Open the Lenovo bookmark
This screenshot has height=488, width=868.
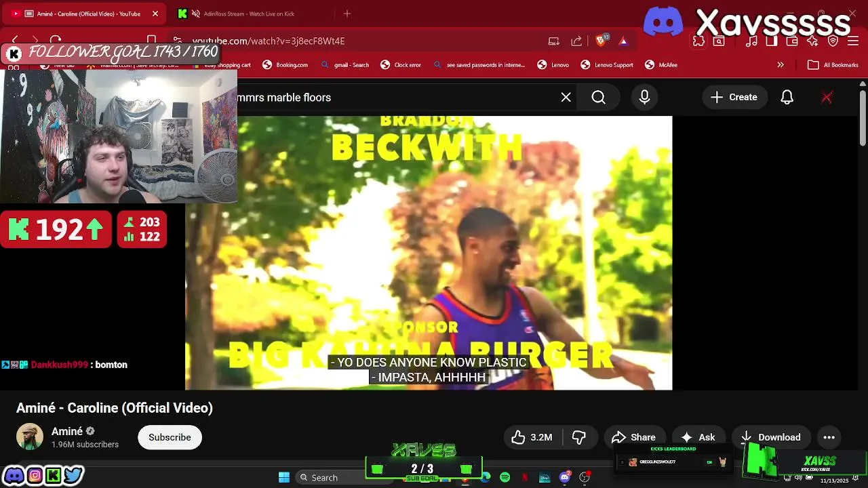point(553,65)
